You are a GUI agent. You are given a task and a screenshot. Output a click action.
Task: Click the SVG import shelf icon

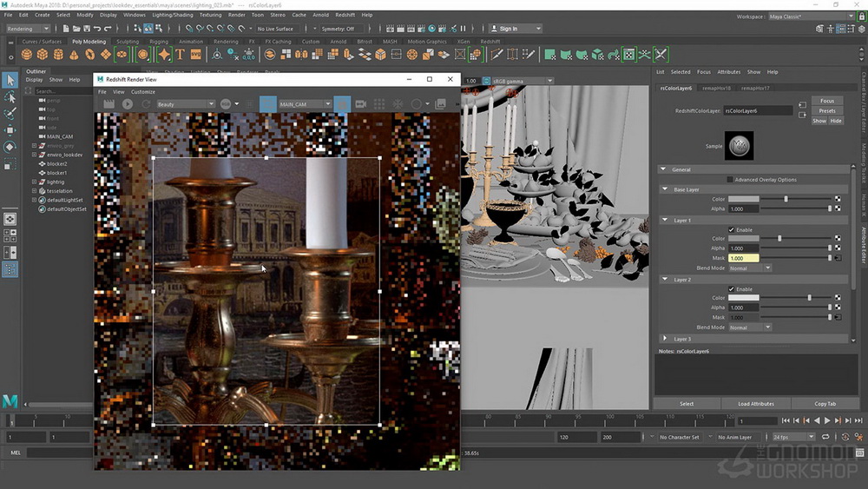click(x=196, y=54)
